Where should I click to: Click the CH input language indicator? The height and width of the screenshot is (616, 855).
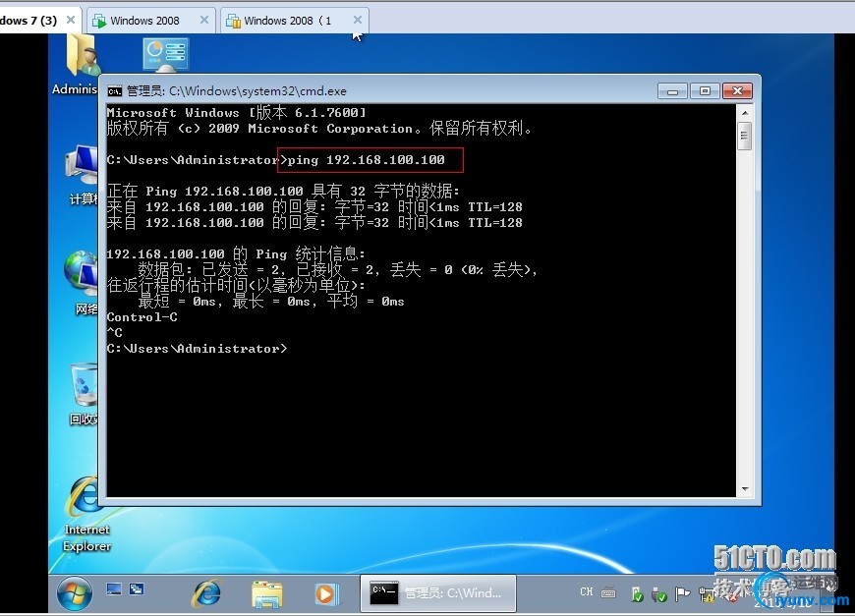click(586, 592)
